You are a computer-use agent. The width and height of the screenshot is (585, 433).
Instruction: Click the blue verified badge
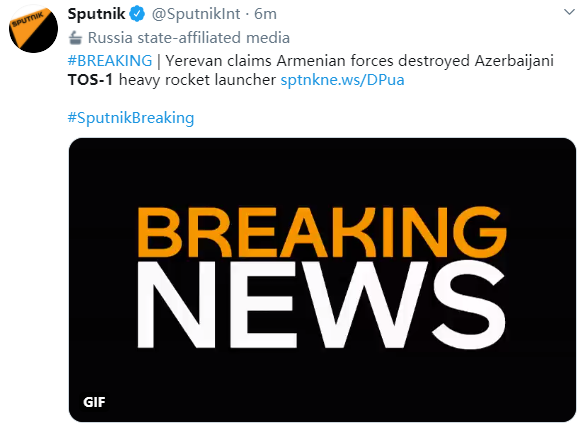click(137, 14)
